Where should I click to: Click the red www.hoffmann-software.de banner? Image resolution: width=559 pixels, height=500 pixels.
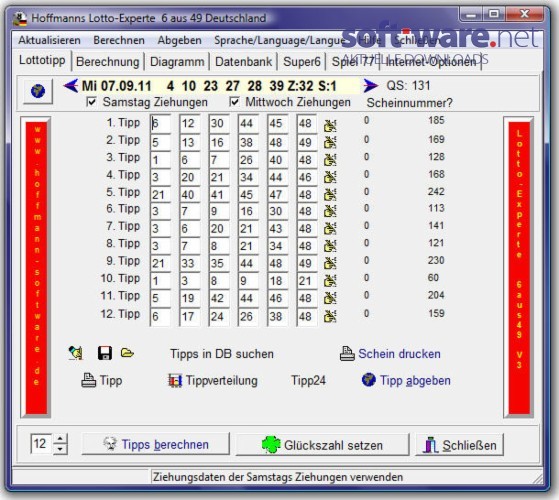36,267
